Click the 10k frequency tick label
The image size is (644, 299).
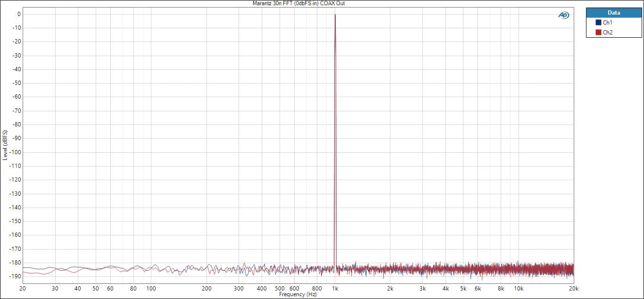click(518, 288)
